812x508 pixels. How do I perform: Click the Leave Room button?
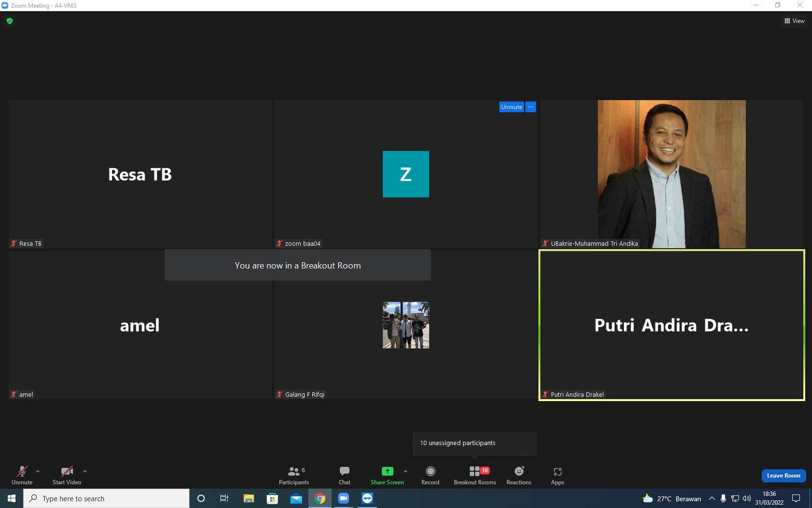[783, 476]
